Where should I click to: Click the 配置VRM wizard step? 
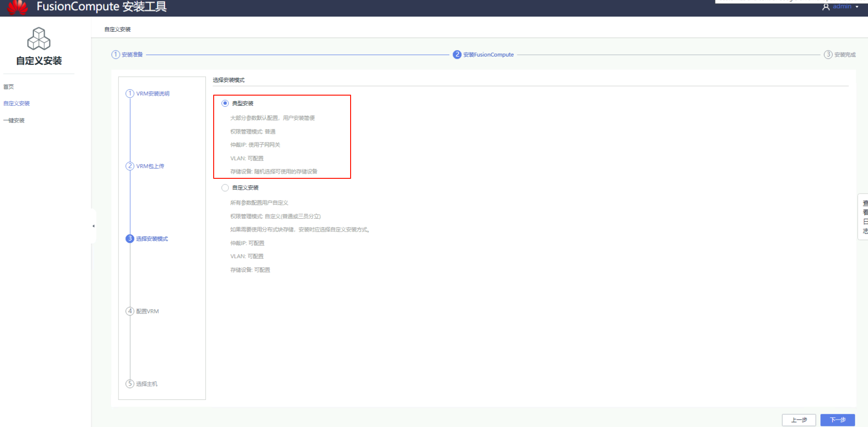coord(147,312)
